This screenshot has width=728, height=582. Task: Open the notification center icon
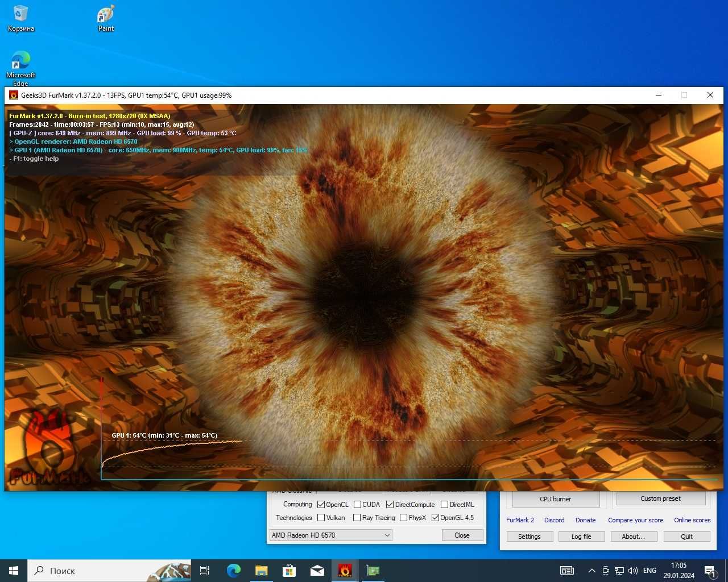(710, 571)
